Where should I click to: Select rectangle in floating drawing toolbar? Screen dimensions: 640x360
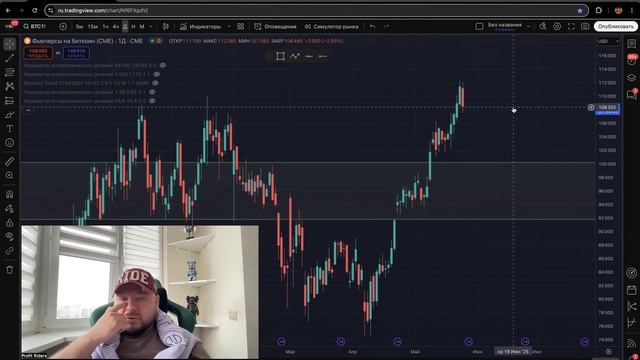coord(280,56)
